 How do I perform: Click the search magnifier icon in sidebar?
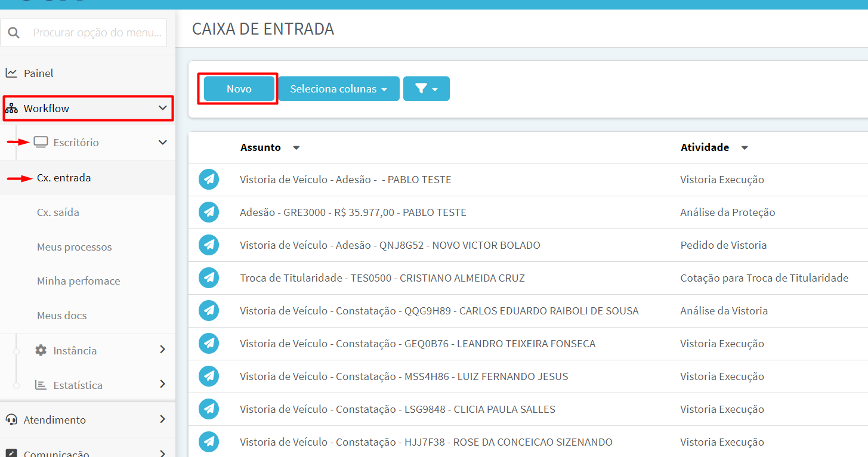pyautogui.click(x=14, y=33)
